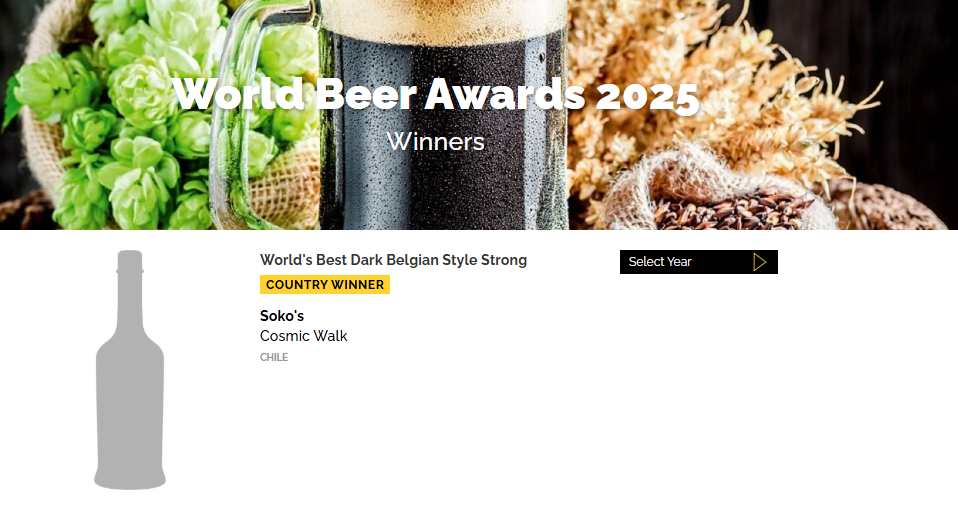The width and height of the screenshot is (958, 518).
Task: Click World's Best Dark Belgian Style Strong heading
Action: (393, 260)
